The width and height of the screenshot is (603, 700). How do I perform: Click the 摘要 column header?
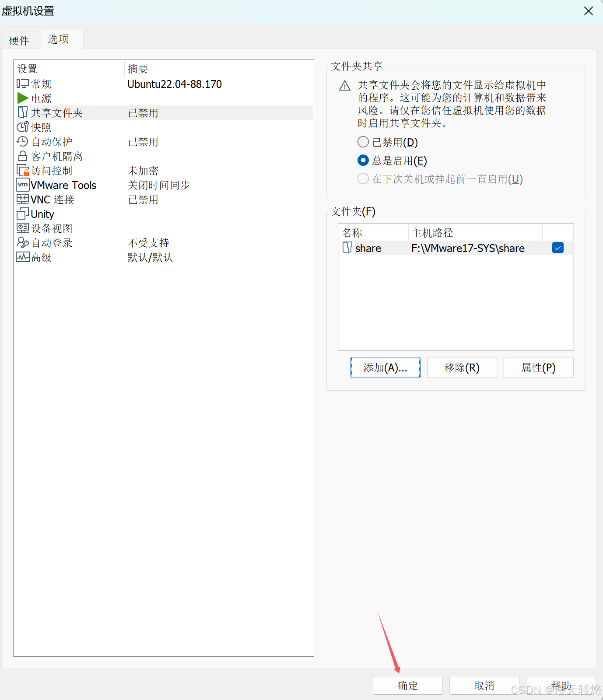pyautogui.click(x=219, y=69)
